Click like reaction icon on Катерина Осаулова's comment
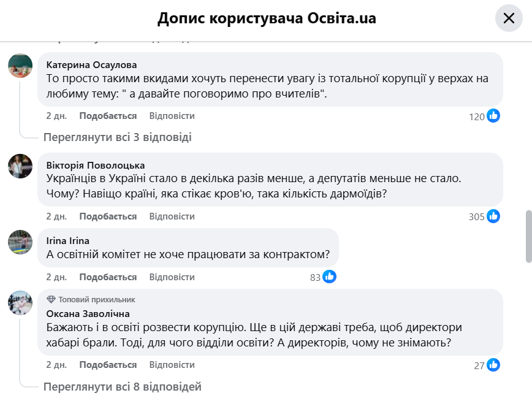 click(x=493, y=116)
